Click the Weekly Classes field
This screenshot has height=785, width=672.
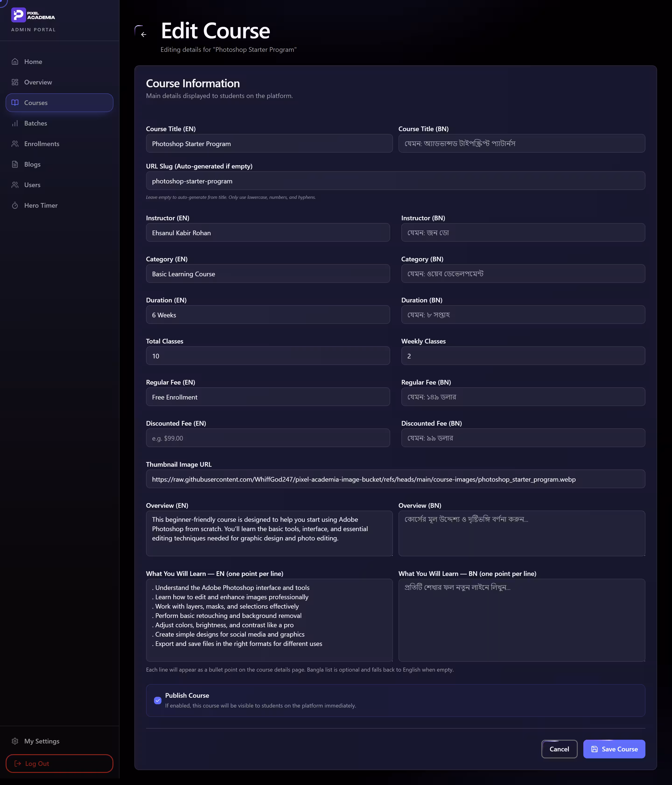[523, 356]
